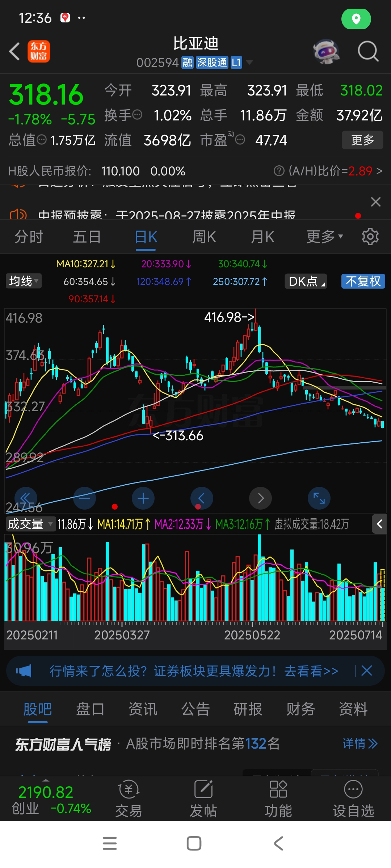Image resolution: width=391 pixels, height=868 pixels.
Task: Switch to 公告 tab
Action: point(195,709)
